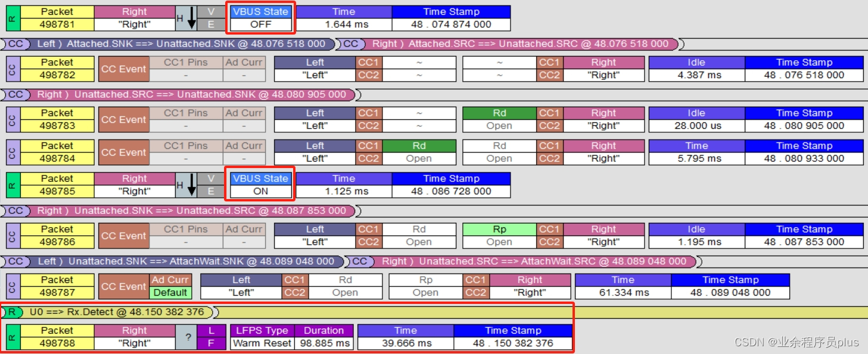Click the question mark icon on packet 498788
868x354 pixels.
(188, 337)
